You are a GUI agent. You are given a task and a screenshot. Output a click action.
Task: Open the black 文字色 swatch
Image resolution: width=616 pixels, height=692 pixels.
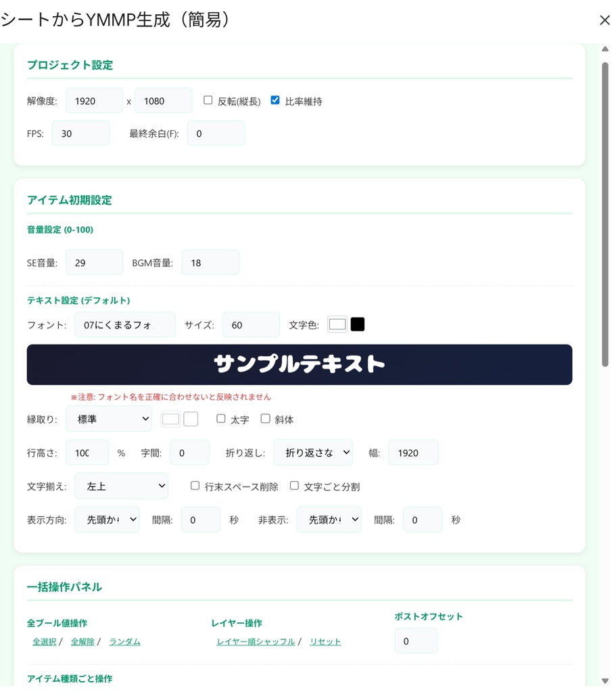pos(357,324)
